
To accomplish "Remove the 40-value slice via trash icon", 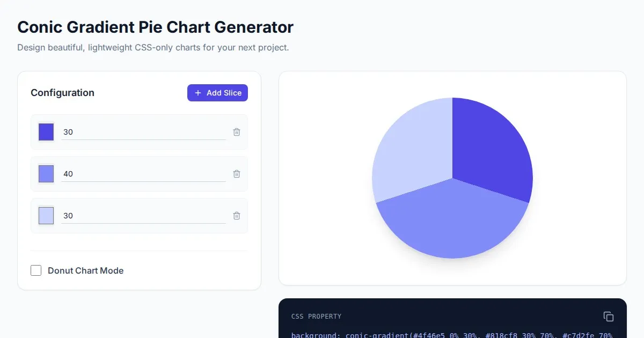I will point(237,174).
